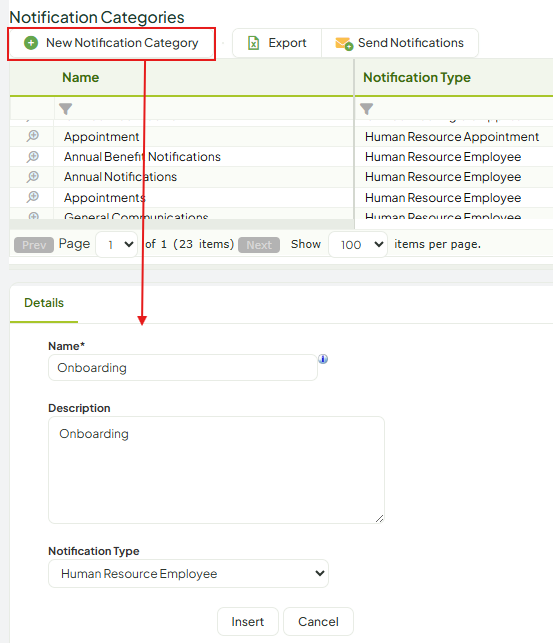Open the page number dropdown
This screenshot has height=643, width=553.
click(116, 244)
